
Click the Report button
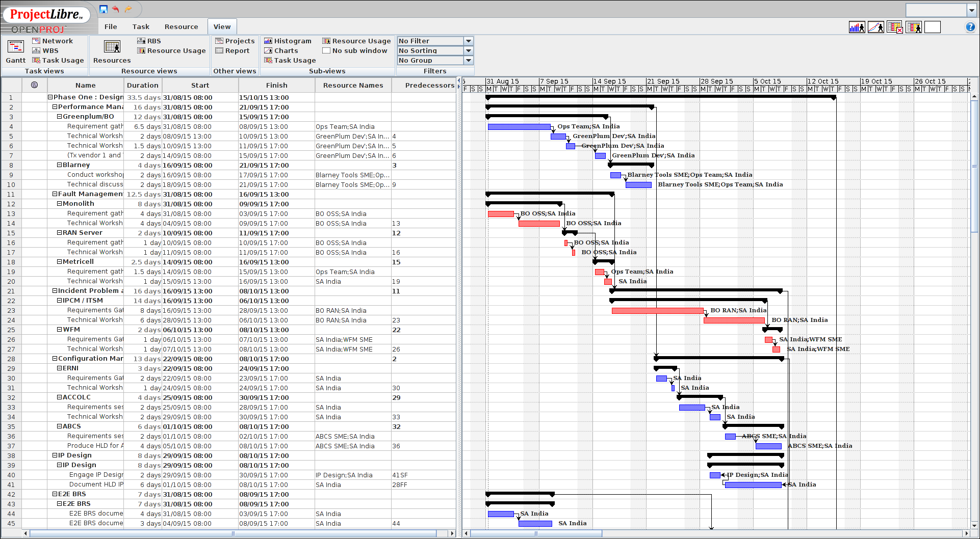point(233,50)
